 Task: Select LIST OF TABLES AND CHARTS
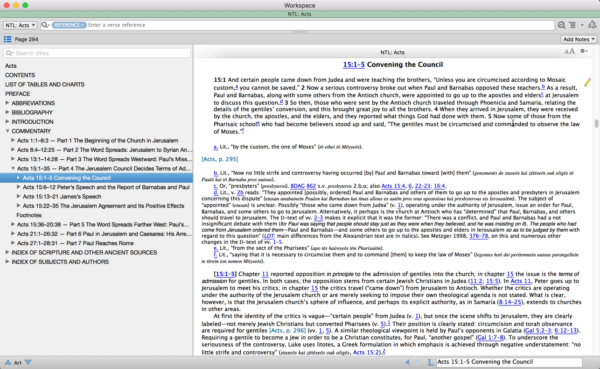click(x=44, y=84)
